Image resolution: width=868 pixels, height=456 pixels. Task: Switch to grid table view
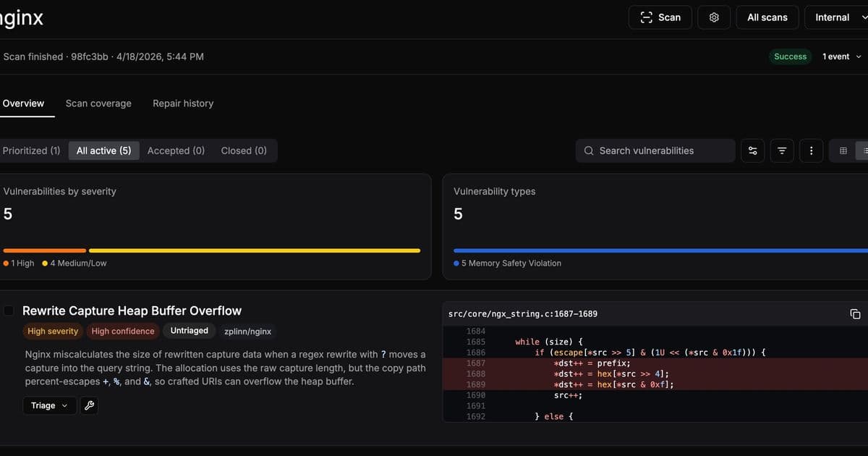[x=843, y=151]
